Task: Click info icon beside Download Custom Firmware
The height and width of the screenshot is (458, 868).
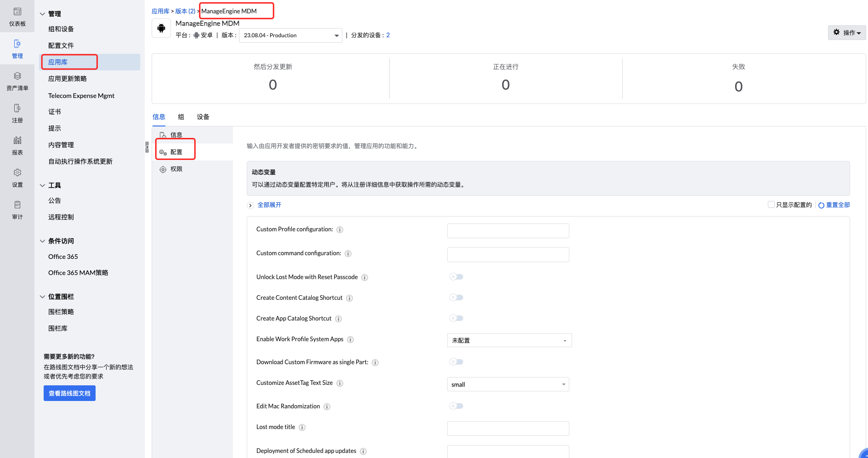Action: (375, 362)
